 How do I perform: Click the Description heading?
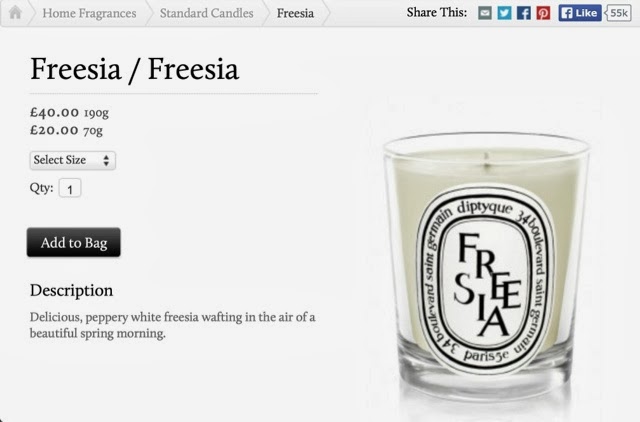pos(71,290)
